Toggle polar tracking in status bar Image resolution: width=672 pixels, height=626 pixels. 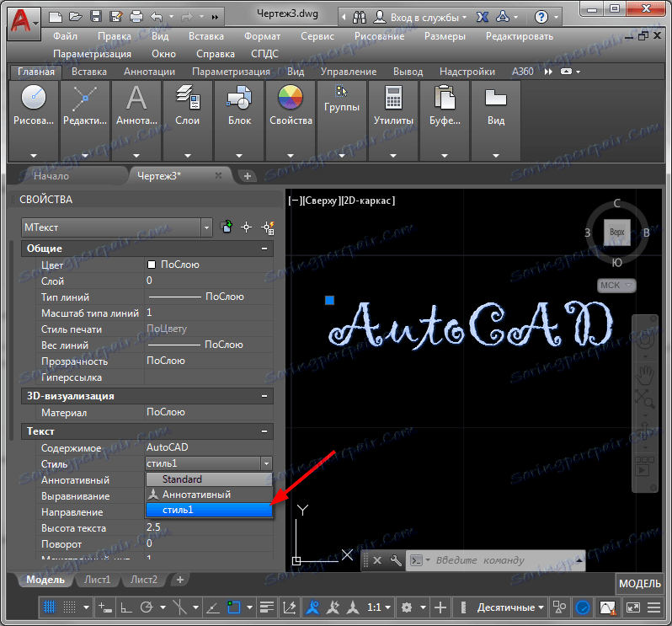pos(147,607)
